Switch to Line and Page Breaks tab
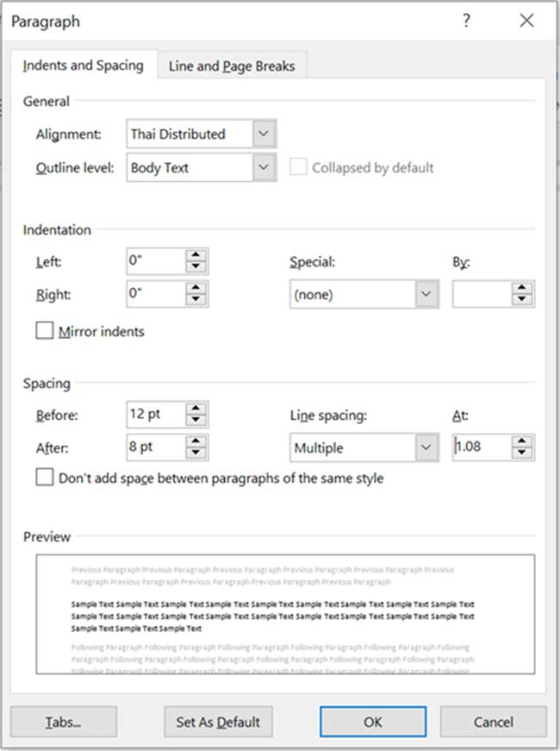Screen dimensions: 560x751 (231, 66)
